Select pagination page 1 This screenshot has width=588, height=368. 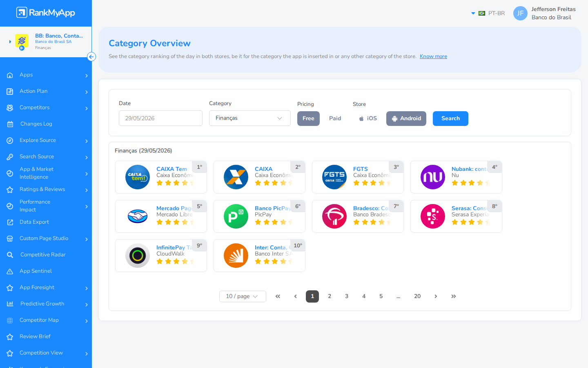click(312, 296)
